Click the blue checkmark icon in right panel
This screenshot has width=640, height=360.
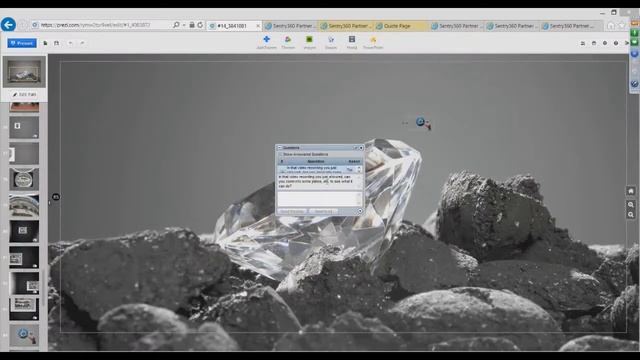(x=634, y=84)
